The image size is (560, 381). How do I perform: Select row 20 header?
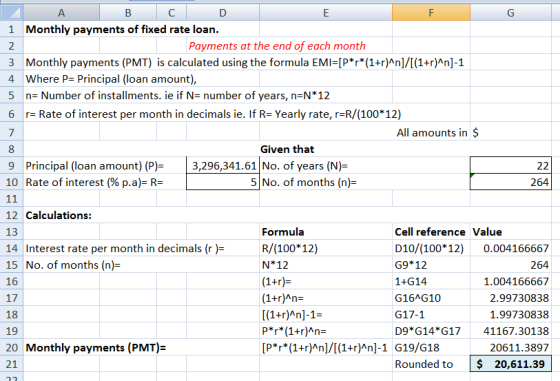point(11,347)
